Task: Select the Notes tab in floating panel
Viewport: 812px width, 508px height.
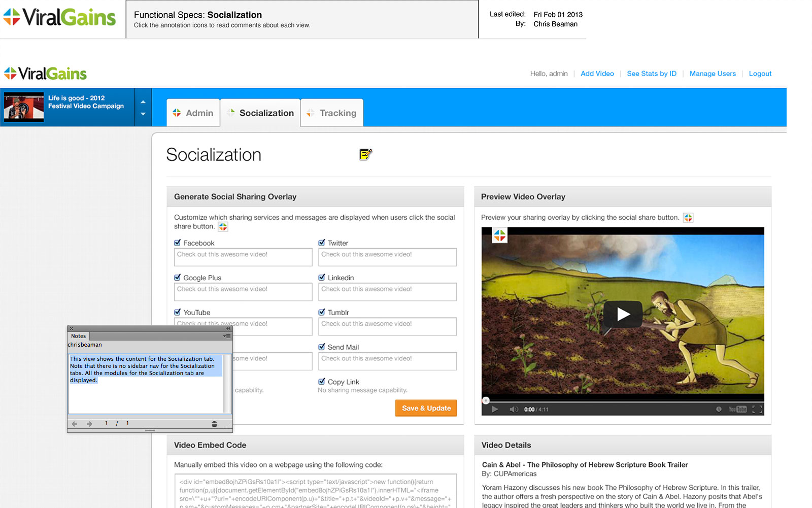Action: click(78, 336)
